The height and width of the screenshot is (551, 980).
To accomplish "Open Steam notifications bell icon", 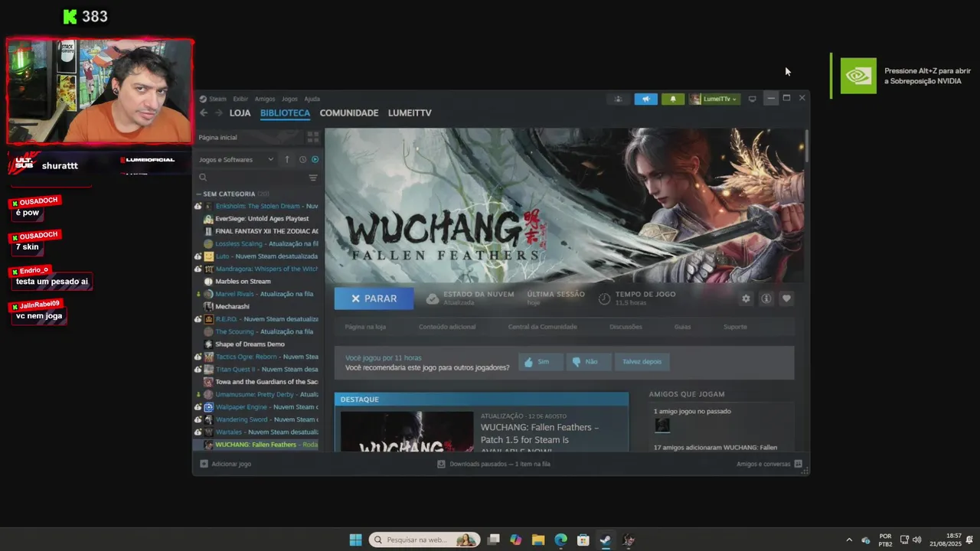I will 673,99.
